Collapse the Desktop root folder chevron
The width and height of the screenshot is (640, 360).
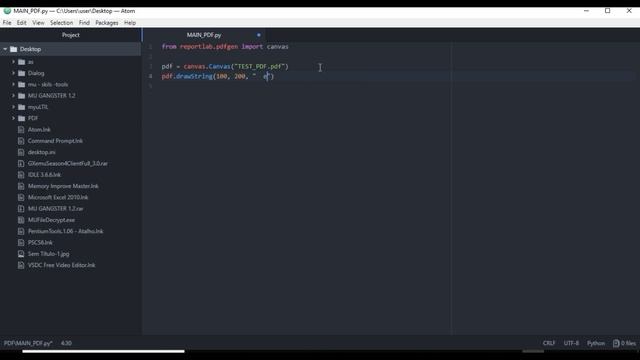coord(5,49)
